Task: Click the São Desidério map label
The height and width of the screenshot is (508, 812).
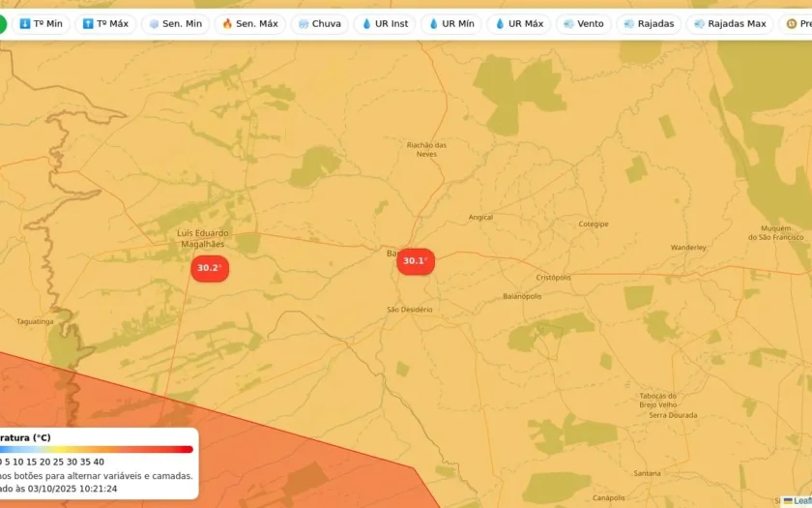Action: [410, 310]
